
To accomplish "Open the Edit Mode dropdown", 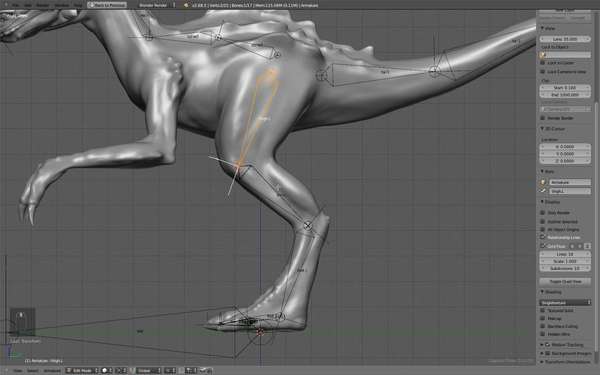I will (x=82, y=370).
